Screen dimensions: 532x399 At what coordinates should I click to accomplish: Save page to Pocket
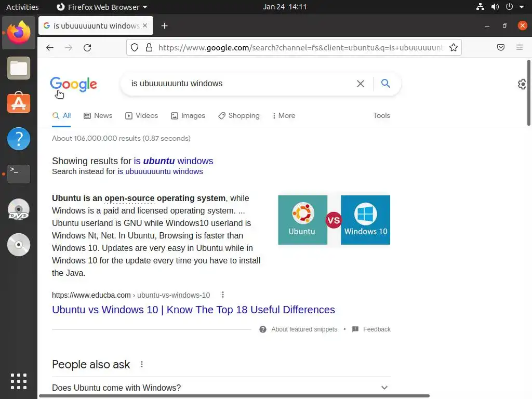click(x=501, y=47)
